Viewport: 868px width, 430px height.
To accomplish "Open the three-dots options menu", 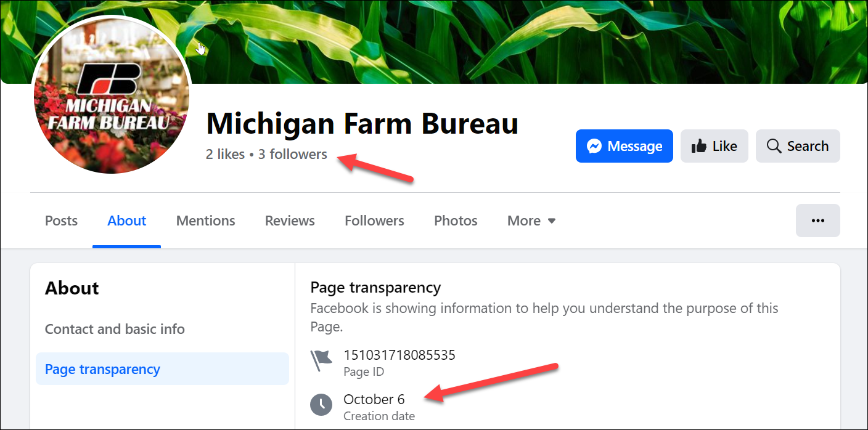I will (x=817, y=221).
